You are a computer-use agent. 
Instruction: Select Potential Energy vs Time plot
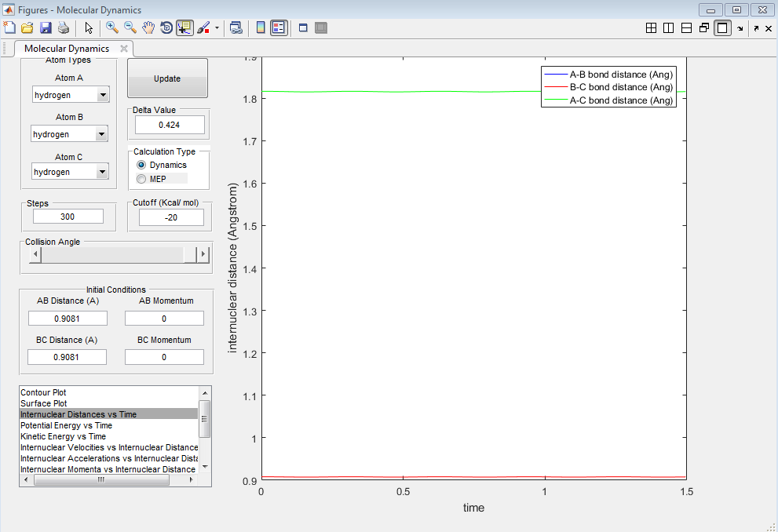pyautogui.click(x=66, y=425)
